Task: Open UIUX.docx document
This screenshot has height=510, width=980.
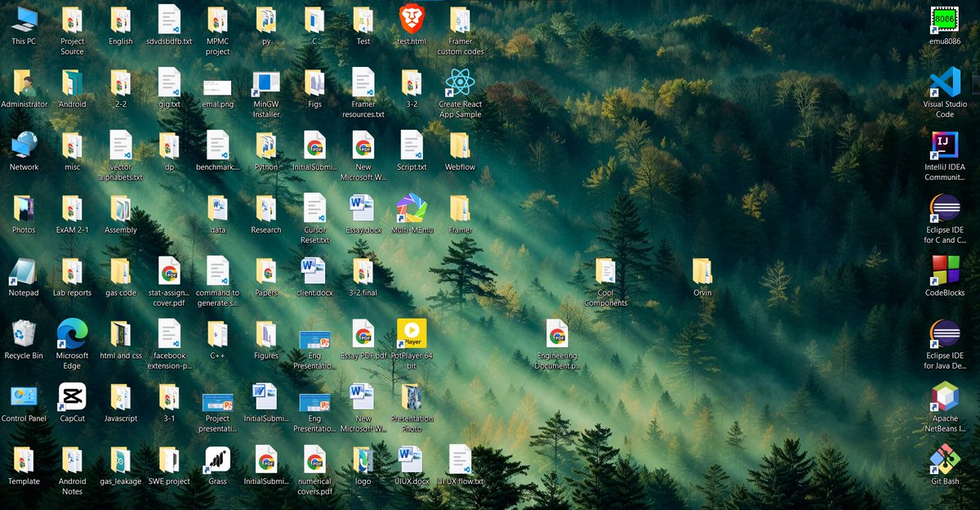Action: pos(412,465)
